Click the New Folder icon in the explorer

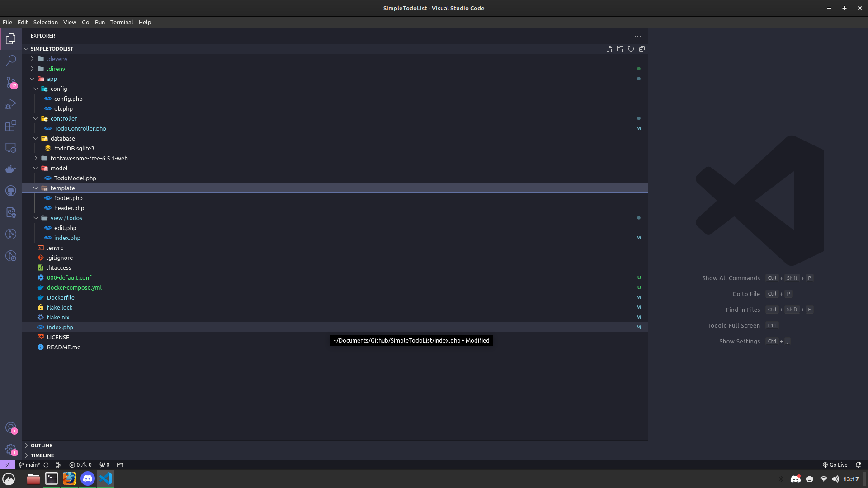620,49
